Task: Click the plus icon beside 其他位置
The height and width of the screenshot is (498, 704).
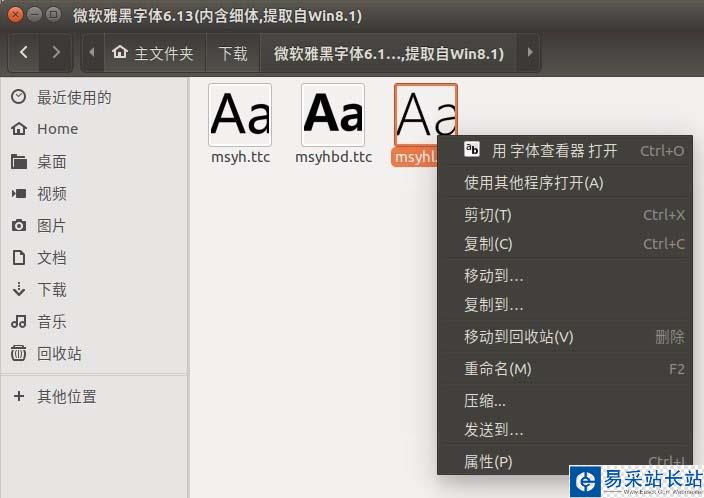Action: 18,396
